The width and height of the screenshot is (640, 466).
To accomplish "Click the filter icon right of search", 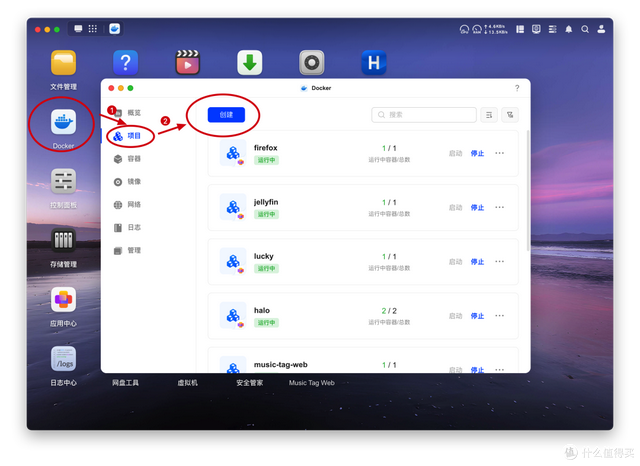I will point(510,115).
